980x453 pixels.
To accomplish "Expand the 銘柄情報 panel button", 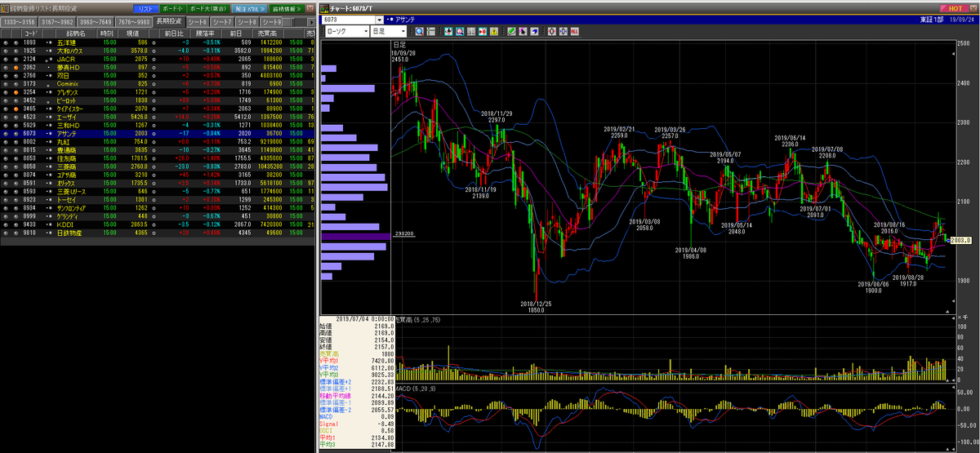I will pos(287,8).
